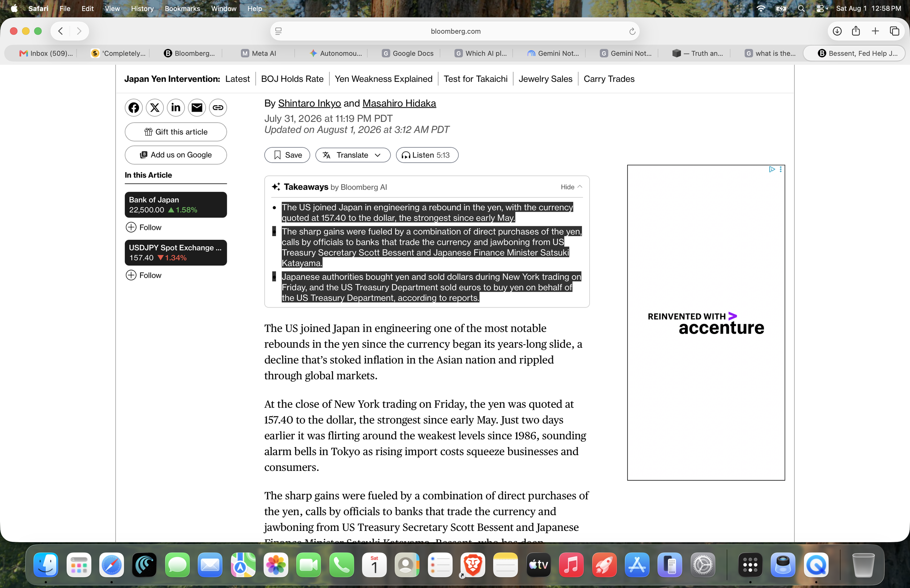Open Spotlight search in menu bar

pyautogui.click(x=801, y=8)
